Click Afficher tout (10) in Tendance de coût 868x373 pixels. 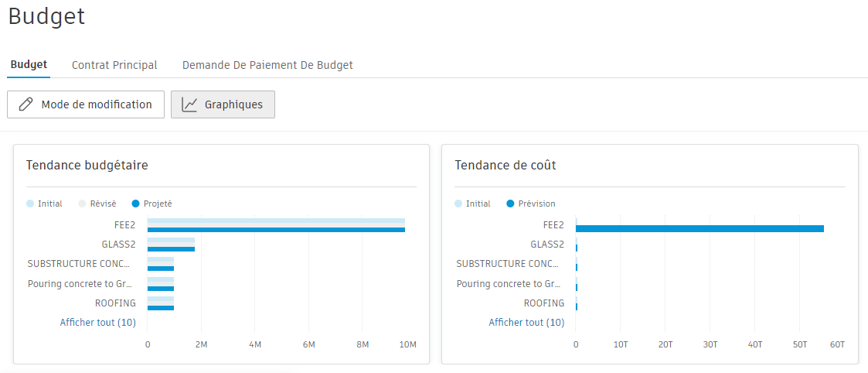pyautogui.click(x=526, y=322)
